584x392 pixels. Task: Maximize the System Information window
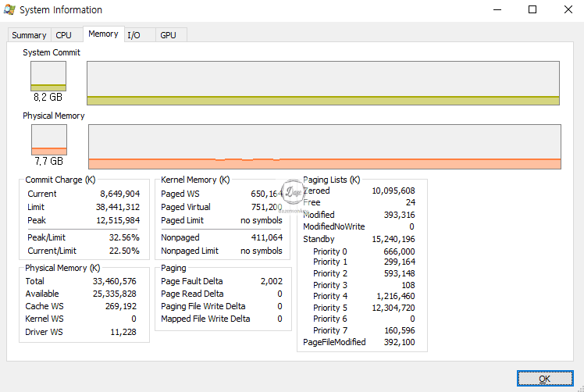(x=532, y=9)
